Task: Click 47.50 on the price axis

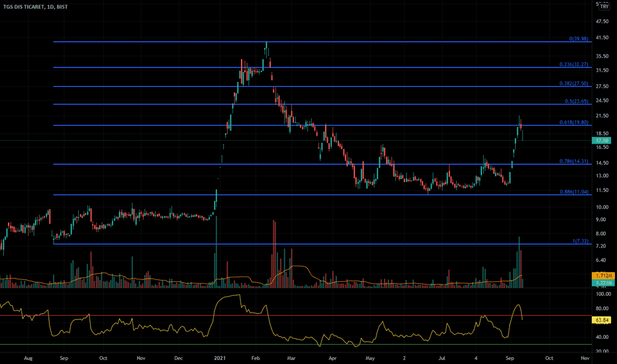Action: point(602,21)
